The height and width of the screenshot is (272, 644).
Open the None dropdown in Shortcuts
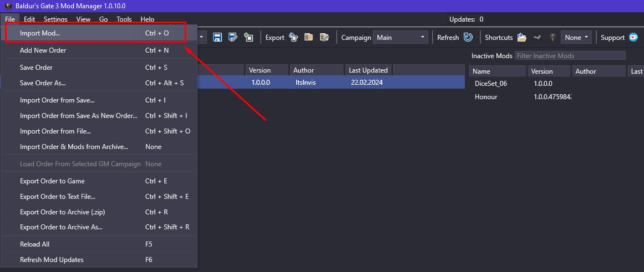(576, 37)
